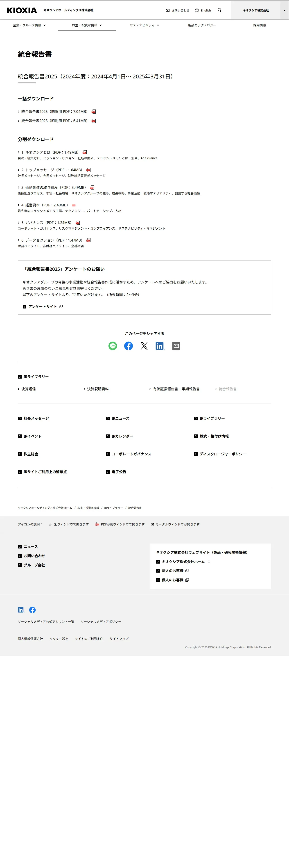Screen dimensions: 289x868
Task: Share page via email icon
Action: pos(176,346)
